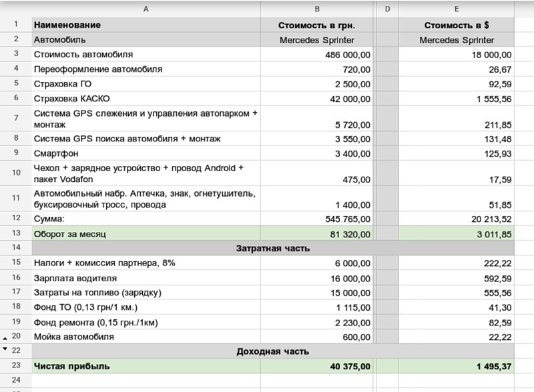Select the value 1 115,00
This screenshot has height=392, width=534.
coord(317,307)
